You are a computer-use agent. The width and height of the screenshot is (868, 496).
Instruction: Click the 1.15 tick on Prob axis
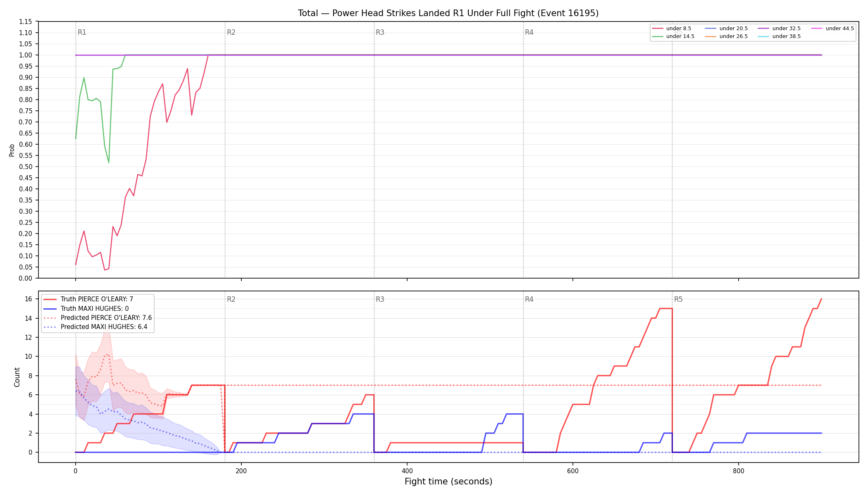point(26,22)
